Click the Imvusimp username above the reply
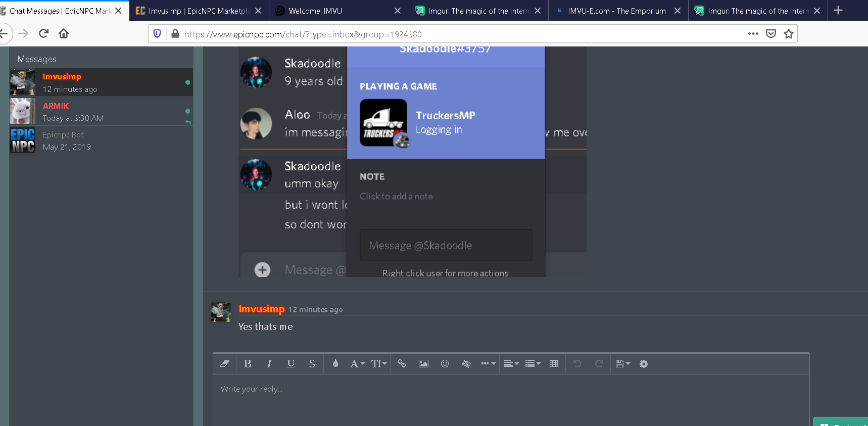Screen dimensions: 868x426 [262, 309]
